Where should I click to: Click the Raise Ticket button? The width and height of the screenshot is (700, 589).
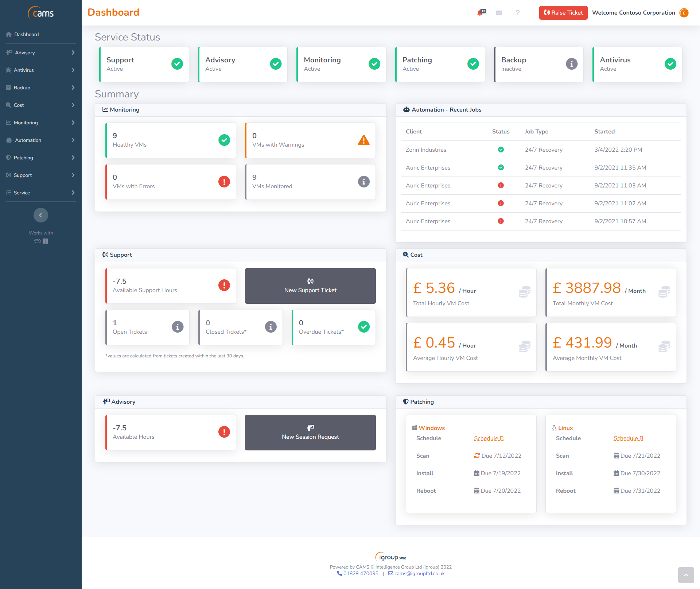click(563, 13)
